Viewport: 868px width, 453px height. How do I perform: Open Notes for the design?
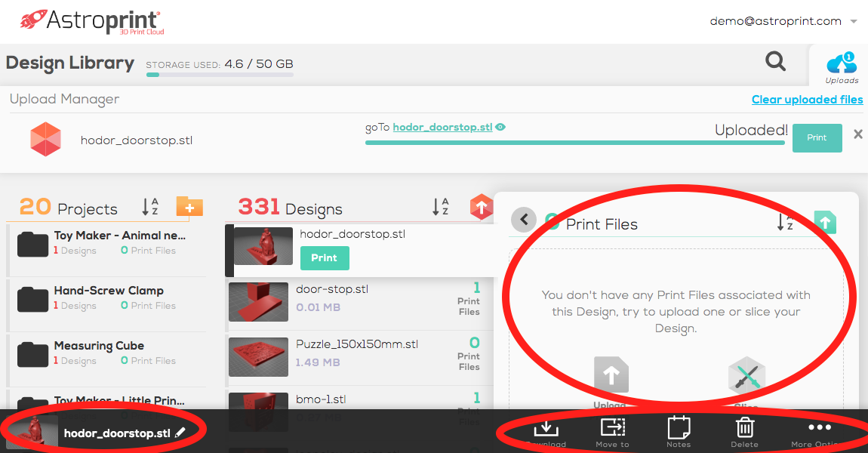679,428
